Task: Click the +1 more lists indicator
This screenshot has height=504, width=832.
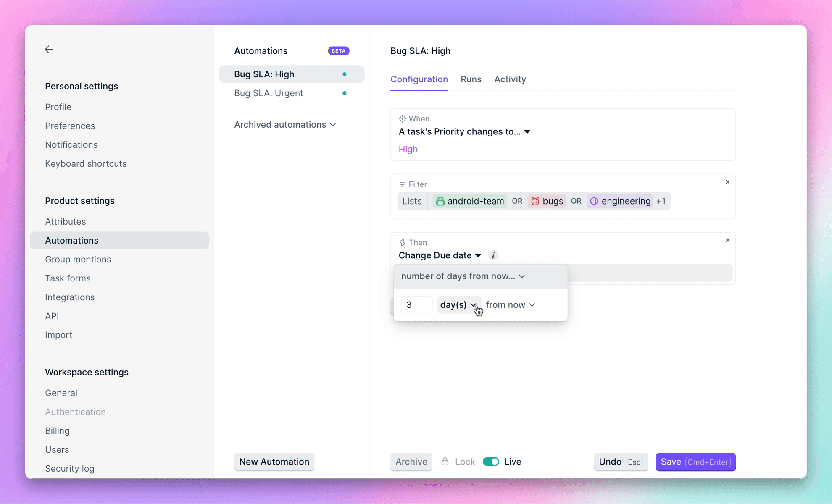Action: [x=661, y=201]
